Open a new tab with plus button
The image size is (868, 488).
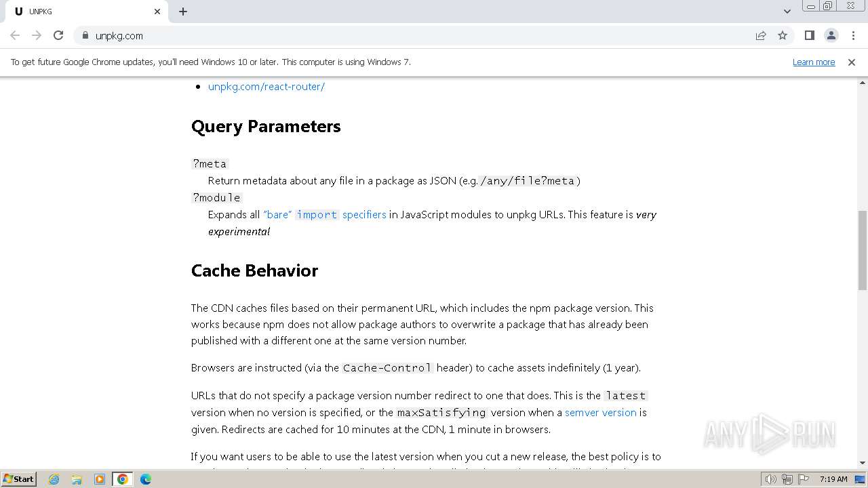[183, 12]
